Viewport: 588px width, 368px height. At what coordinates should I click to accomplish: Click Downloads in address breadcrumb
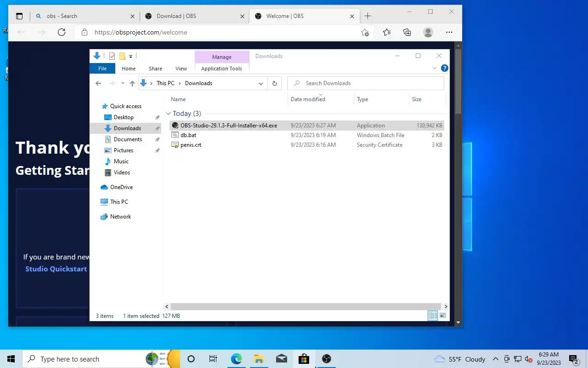click(x=198, y=83)
